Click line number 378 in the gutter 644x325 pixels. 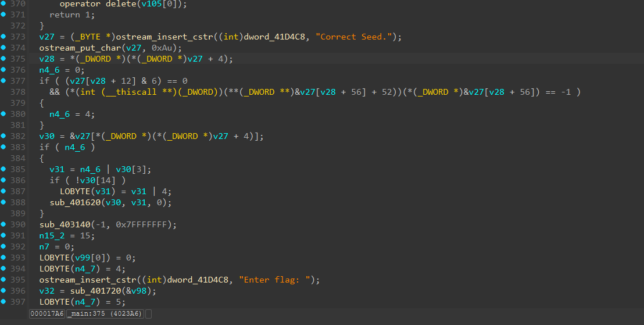pyautogui.click(x=17, y=92)
